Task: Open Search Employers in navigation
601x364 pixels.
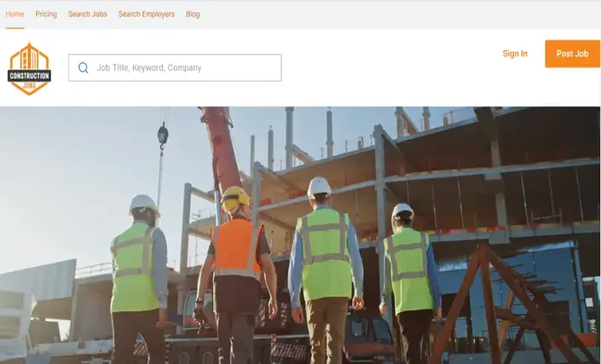Action: pyautogui.click(x=147, y=14)
